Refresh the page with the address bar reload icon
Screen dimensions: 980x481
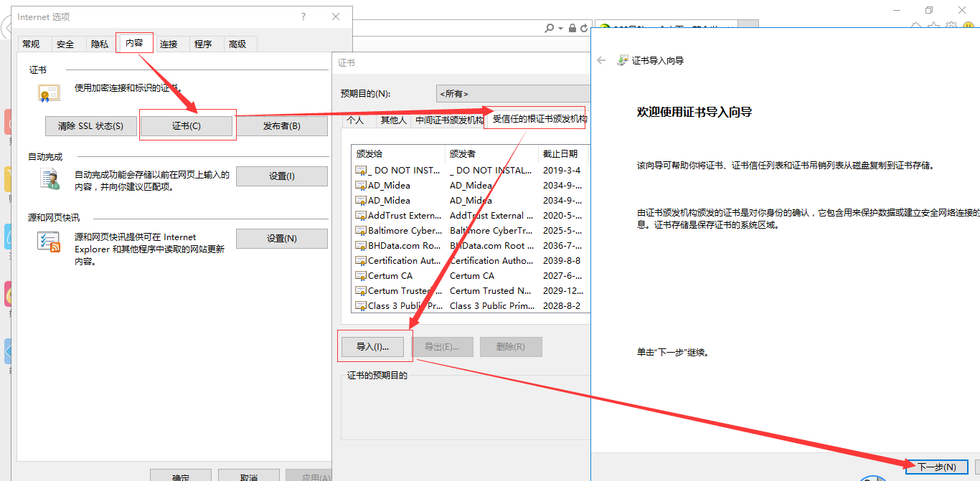coord(583,28)
